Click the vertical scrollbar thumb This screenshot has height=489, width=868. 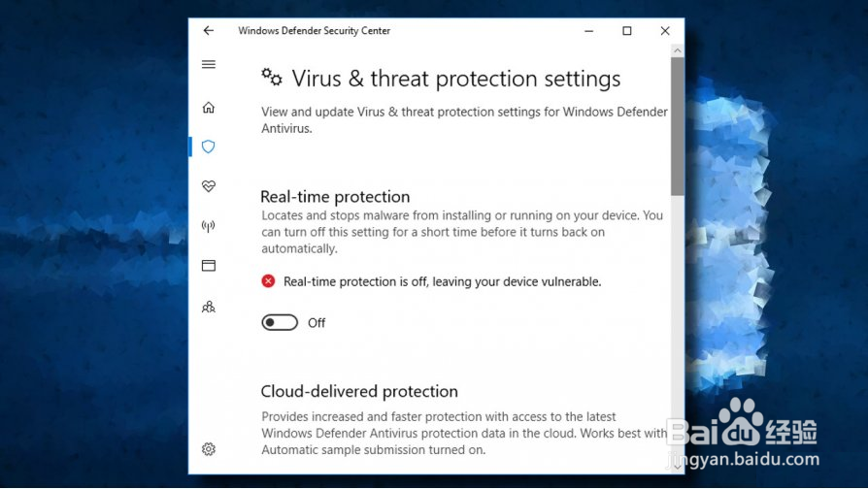click(x=677, y=126)
